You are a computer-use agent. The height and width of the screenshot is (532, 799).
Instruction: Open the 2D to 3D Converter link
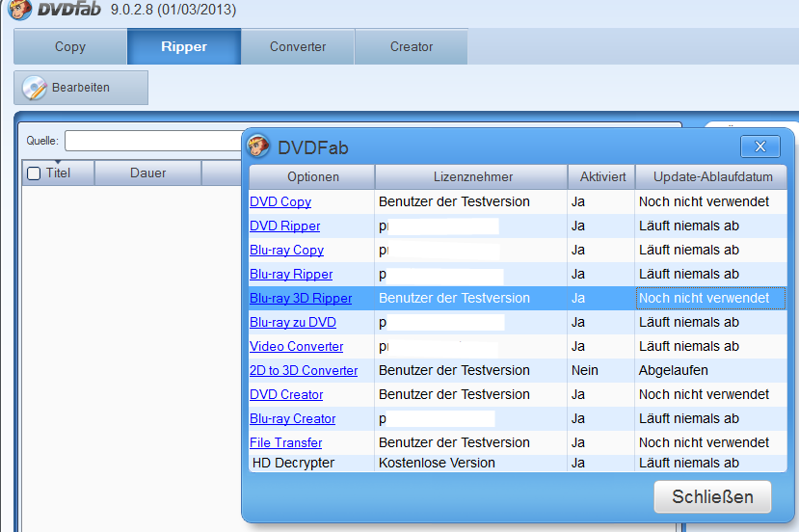pyautogui.click(x=304, y=370)
